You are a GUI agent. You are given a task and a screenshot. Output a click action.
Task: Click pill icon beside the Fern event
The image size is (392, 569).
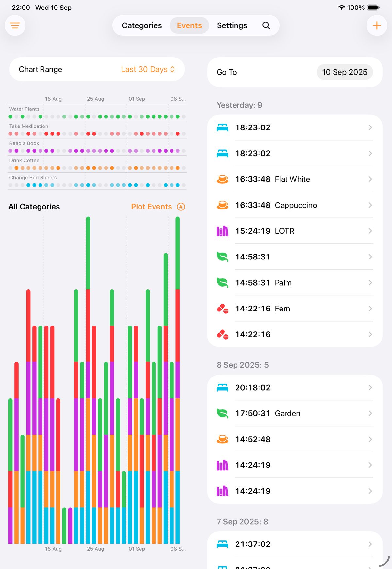(222, 309)
